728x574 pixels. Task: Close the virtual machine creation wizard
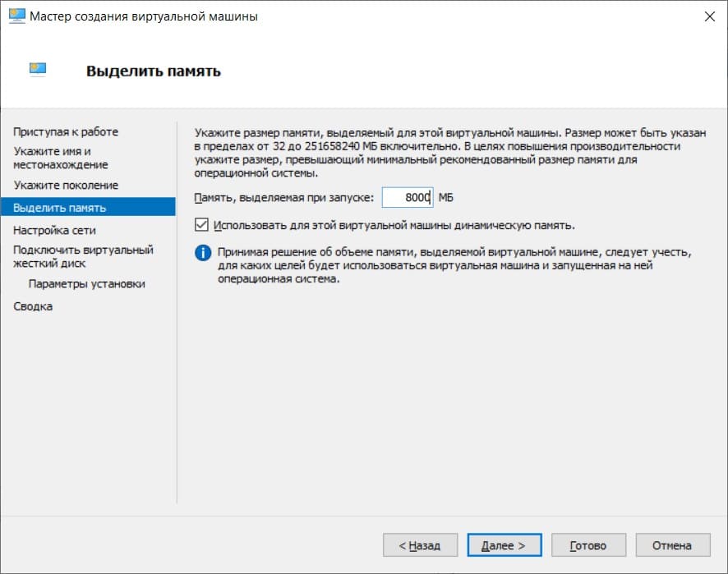coord(712,15)
